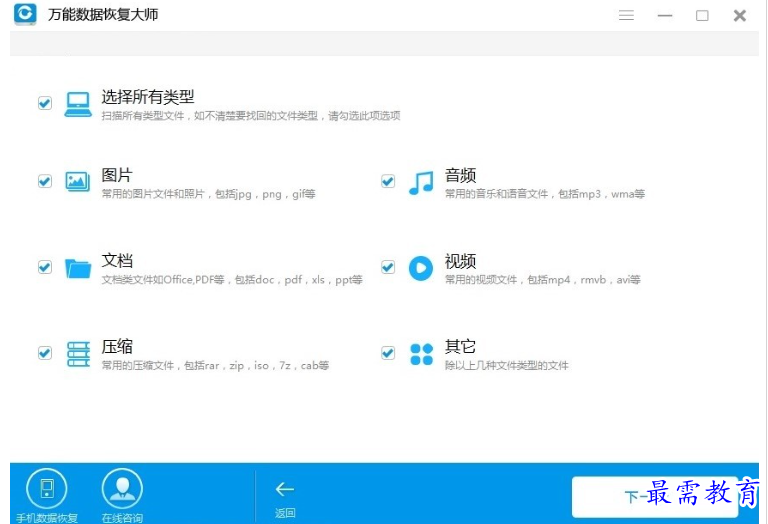This screenshot has height=524, width=768.
Task: Click the 返回 back arrow
Action: point(285,489)
